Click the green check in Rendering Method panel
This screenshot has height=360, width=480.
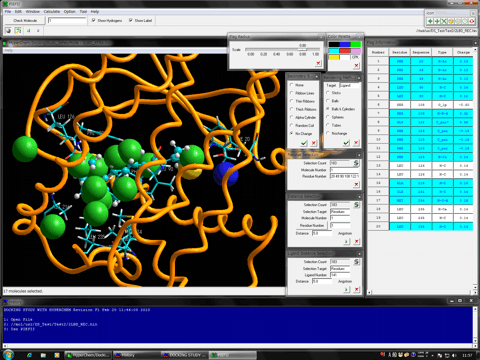346,143
